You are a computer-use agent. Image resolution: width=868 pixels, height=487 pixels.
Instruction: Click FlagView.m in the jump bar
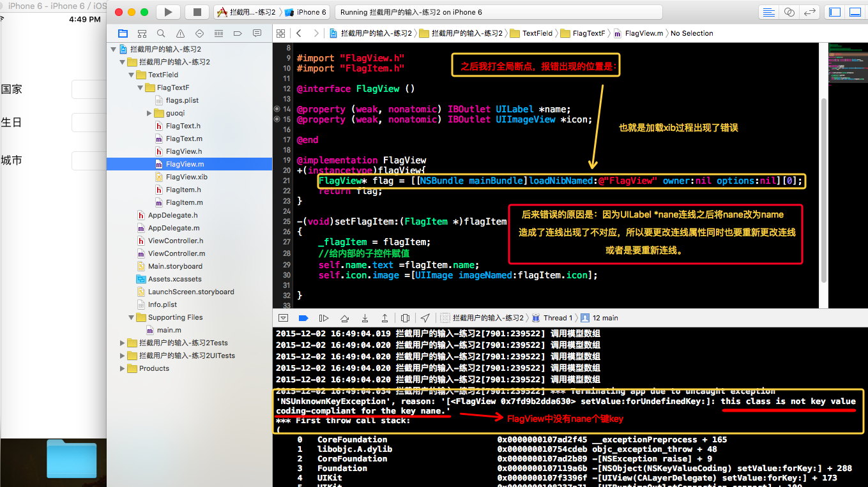coord(637,33)
